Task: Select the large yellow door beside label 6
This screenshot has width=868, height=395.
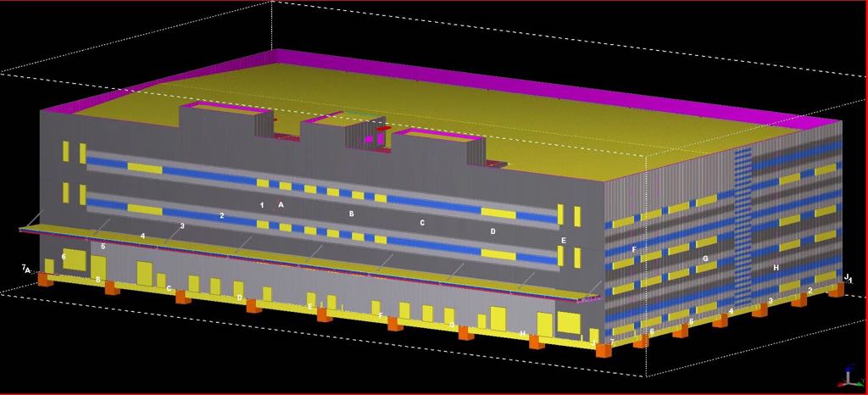Action: (x=75, y=259)
